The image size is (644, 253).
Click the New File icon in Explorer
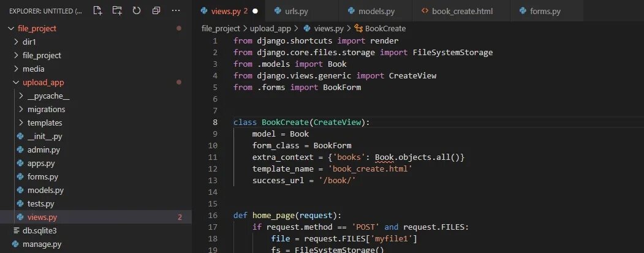pyautogui.click(x=97, y=10)
